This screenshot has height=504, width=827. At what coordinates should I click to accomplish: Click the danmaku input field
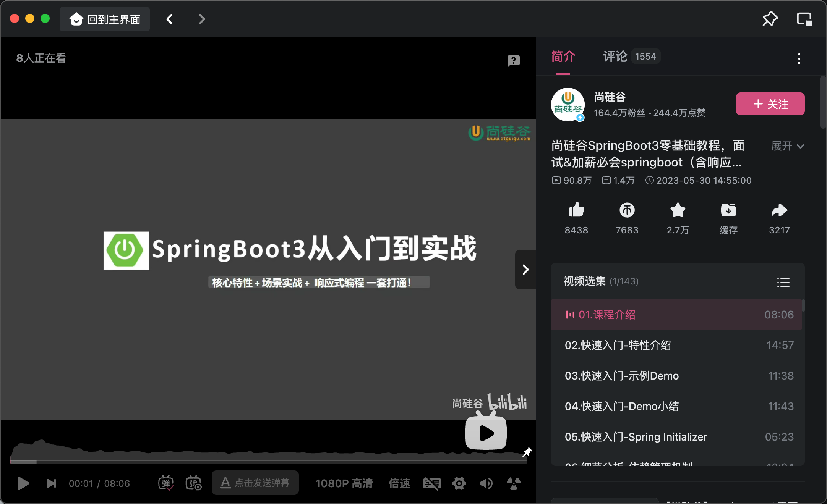(255, 483)
